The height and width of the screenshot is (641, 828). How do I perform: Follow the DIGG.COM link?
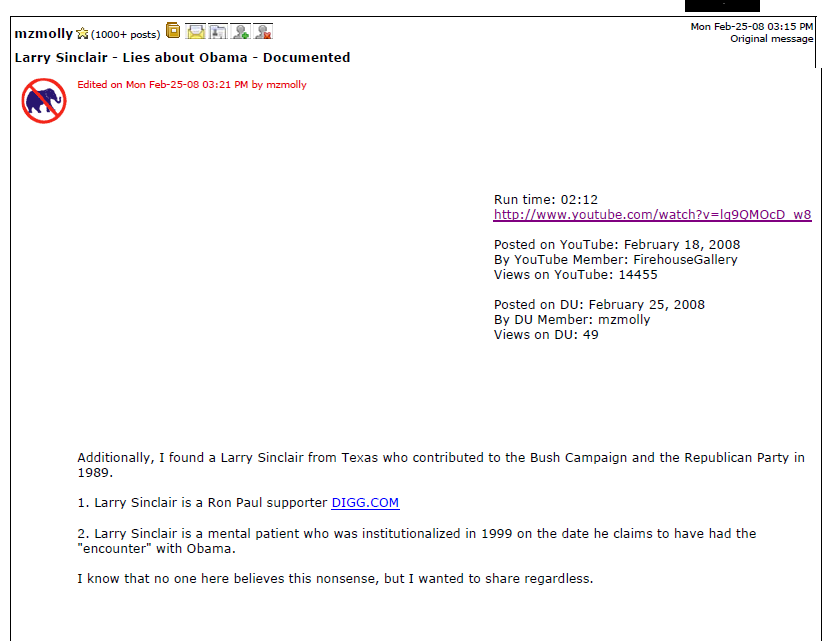pos(365,503)
